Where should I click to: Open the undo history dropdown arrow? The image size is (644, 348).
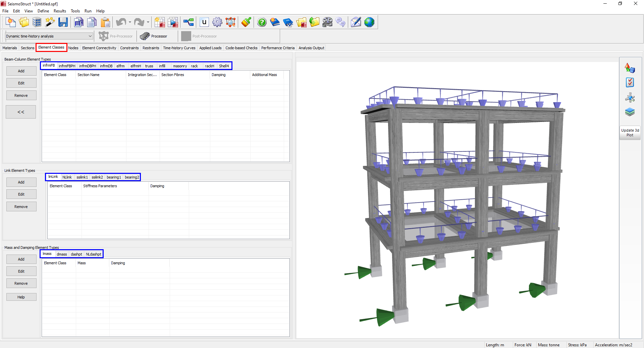tap(130, 22)
